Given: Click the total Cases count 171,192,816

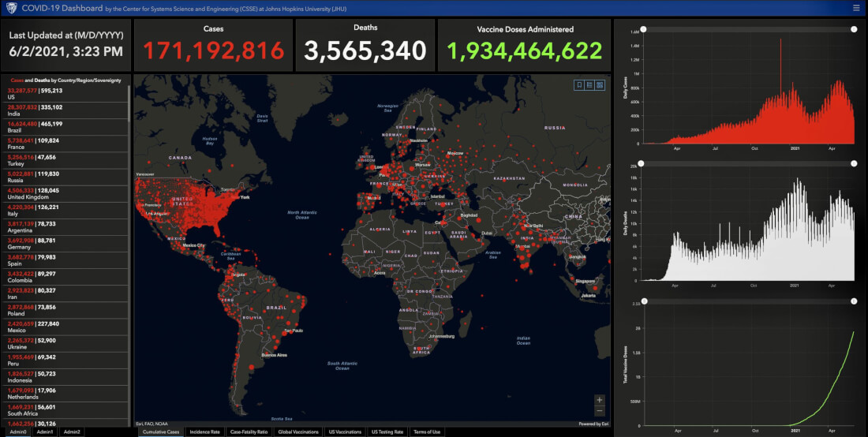Looking at the screenshot, I should pyautogui.click(x=214, y=51).
